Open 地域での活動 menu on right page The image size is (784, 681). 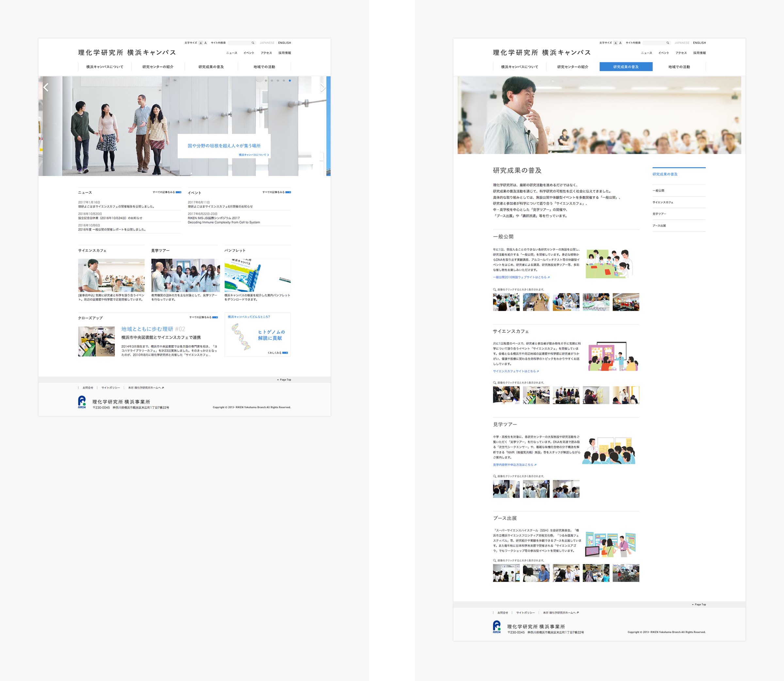[679, 67]
